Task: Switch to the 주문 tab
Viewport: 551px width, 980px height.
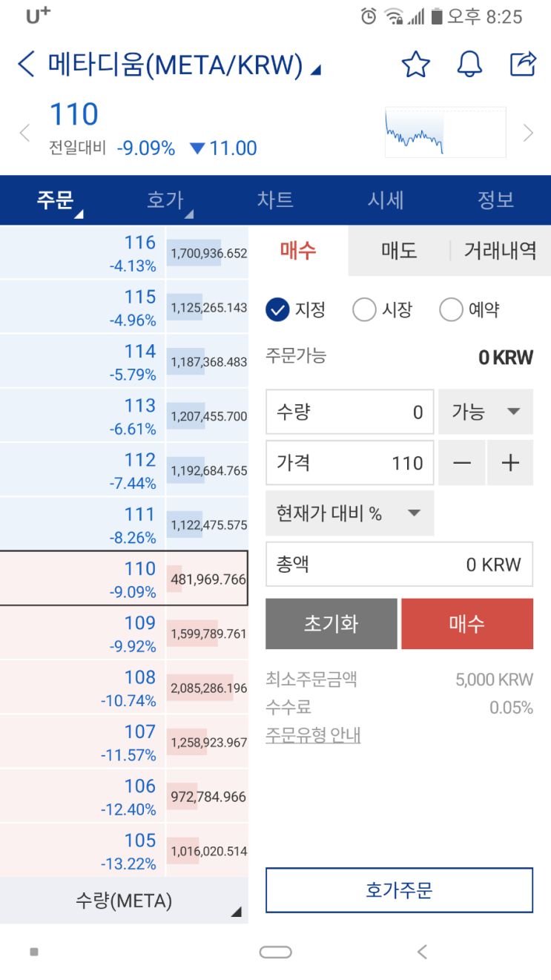Action: click(x=55, y=200)
